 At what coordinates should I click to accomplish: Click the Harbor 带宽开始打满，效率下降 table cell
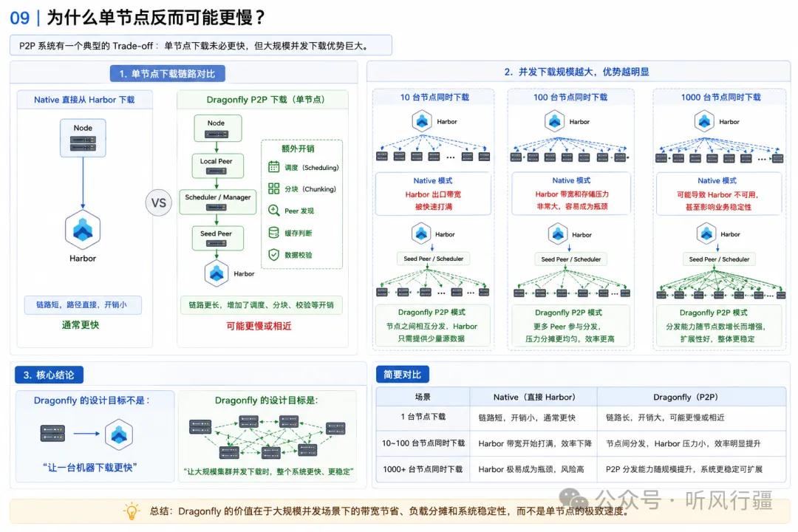pos(534,443)
